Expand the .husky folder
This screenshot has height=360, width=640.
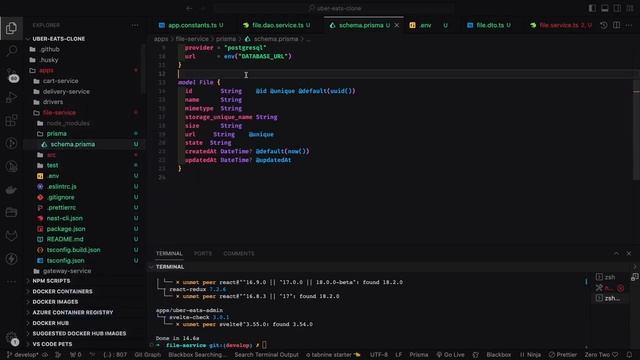click(x=49, y=60)
